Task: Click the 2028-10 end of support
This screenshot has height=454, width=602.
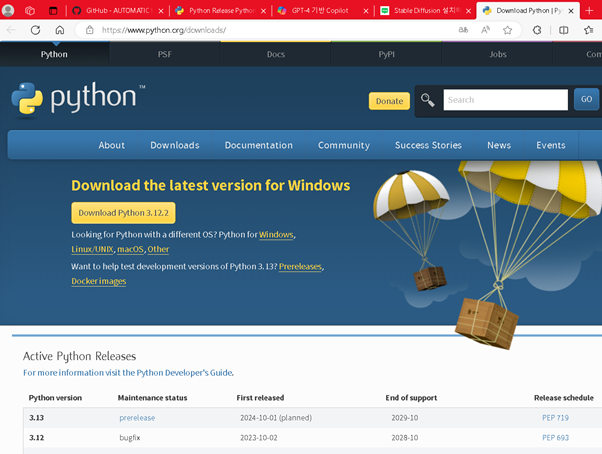Action: [405, 437]
